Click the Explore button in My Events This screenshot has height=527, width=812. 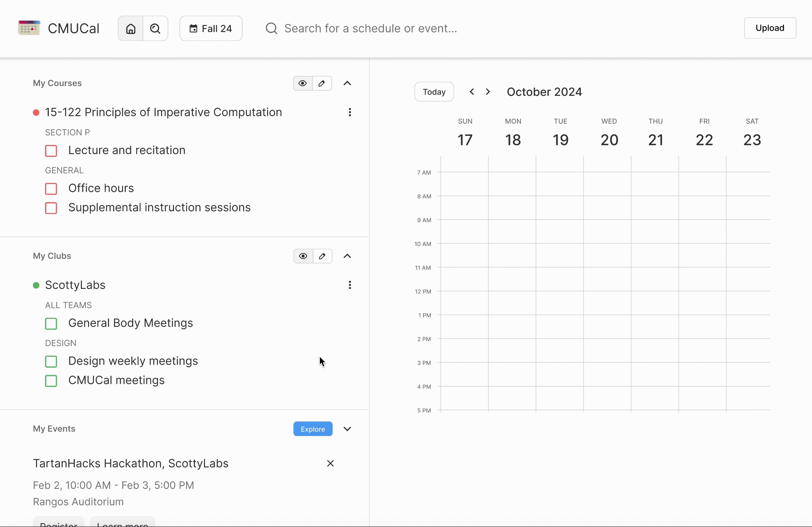pyautogui.click(x=313, y=429)
